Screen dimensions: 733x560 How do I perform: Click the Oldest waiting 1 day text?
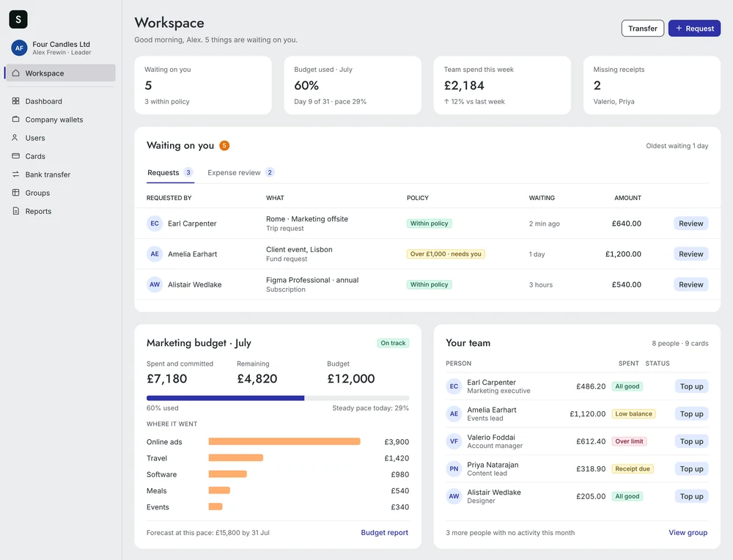tap(677, 146)
